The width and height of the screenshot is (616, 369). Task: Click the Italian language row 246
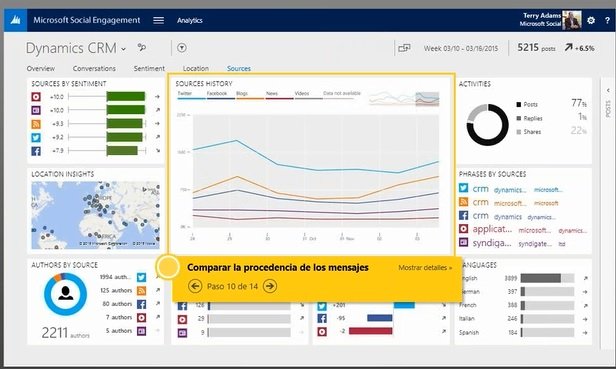pos(522,319)
